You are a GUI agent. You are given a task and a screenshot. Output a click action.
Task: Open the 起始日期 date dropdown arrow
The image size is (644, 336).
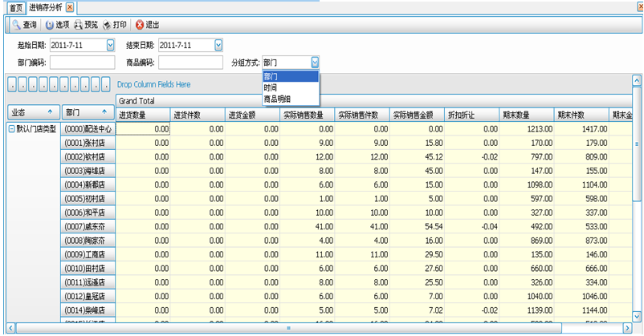pos(110,45)
